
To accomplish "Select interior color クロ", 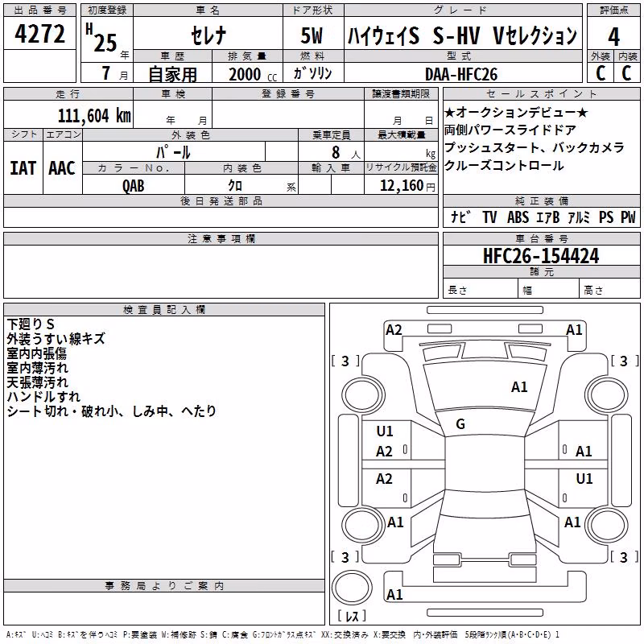I will pyautogui.click(x=235, y=186).
